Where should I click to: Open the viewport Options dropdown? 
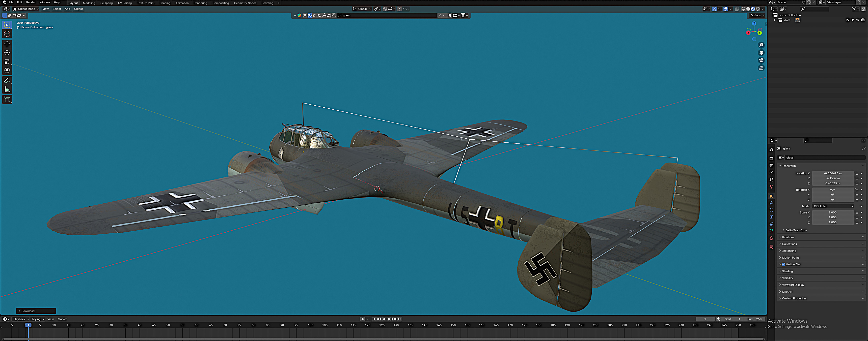757,15
